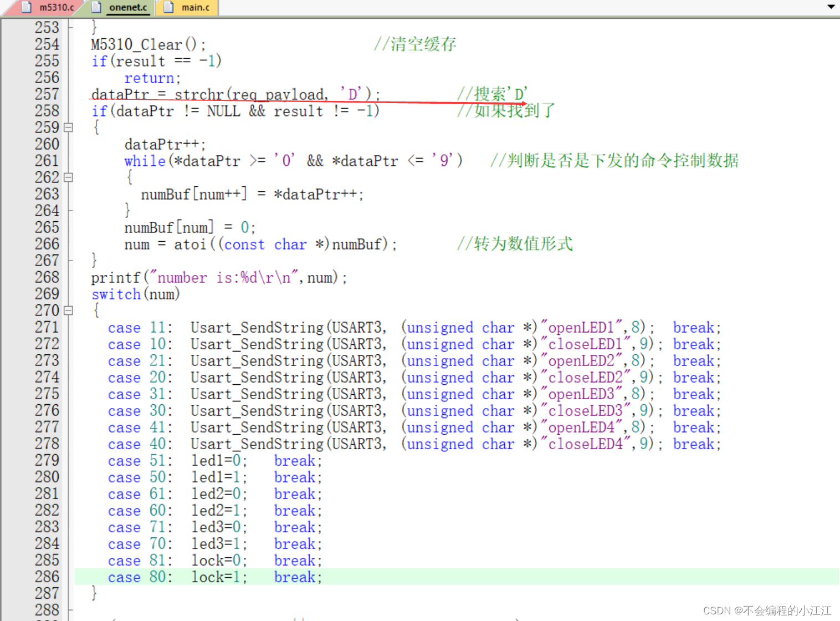Click 'switch(num)' on line 269
This screenshot has height=621, width=840.
pyautogui.click(x=136, y=294)
